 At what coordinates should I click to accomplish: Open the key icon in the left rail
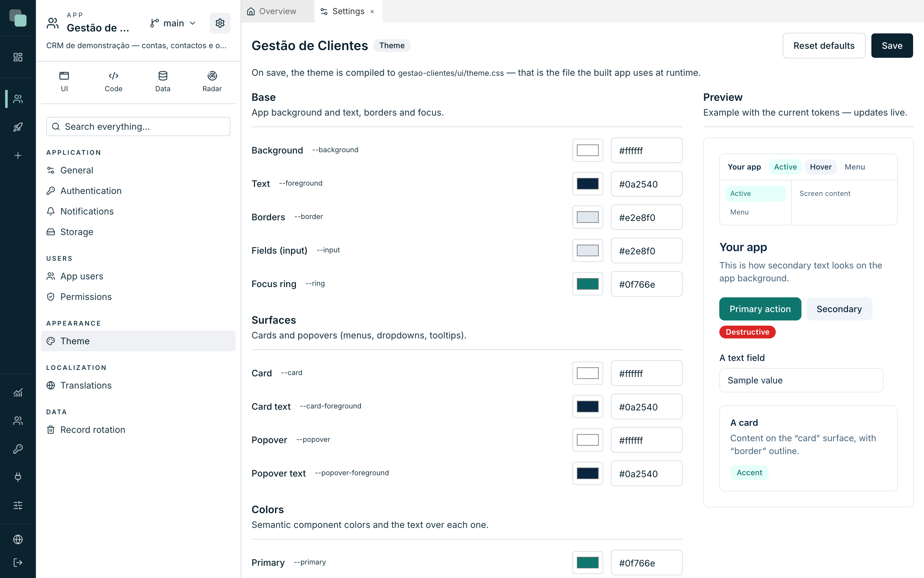point(18,449)
